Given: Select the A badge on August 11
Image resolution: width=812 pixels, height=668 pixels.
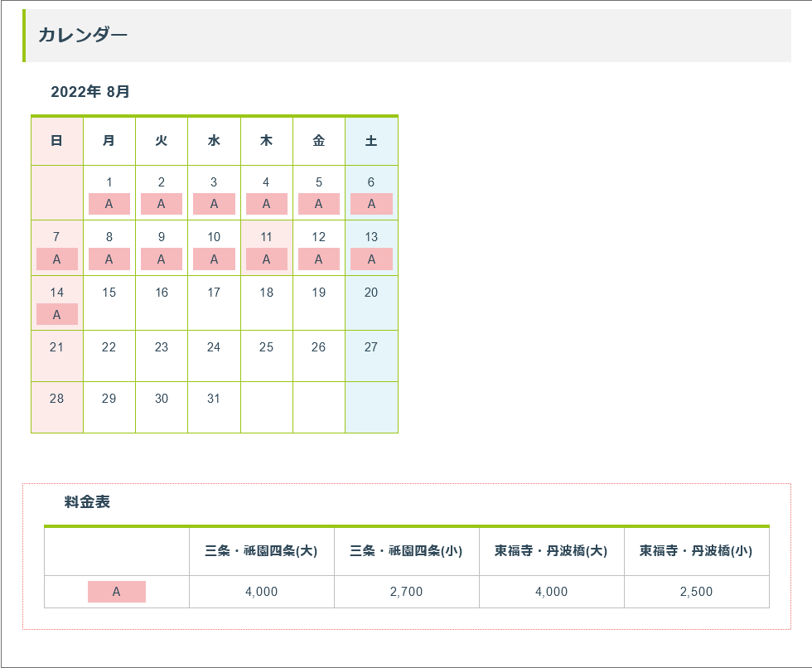Looking at the screenshot, I should [266, 259].
